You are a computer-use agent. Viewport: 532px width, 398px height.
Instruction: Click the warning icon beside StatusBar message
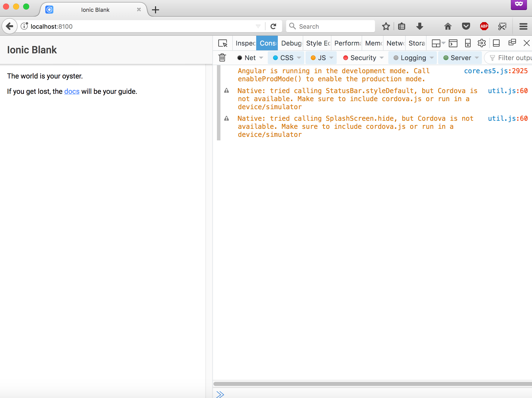pyautogui.click(x=226, y=91)
